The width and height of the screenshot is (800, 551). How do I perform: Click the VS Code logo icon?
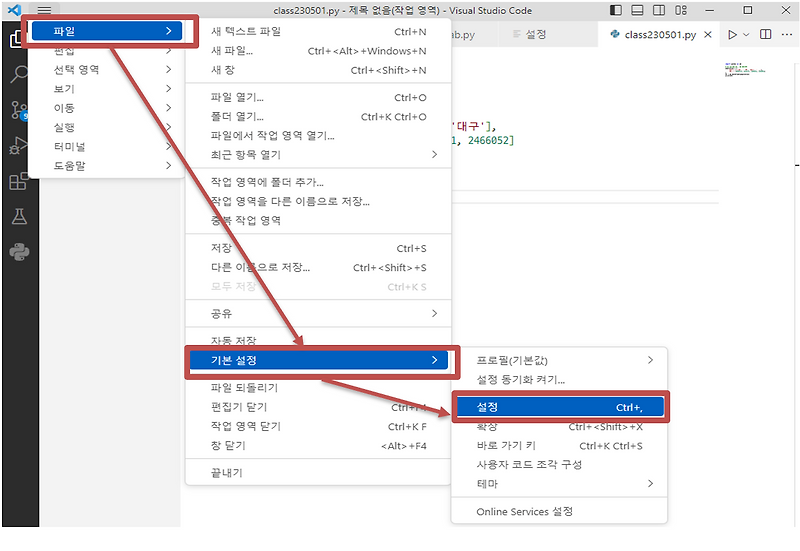14,10
